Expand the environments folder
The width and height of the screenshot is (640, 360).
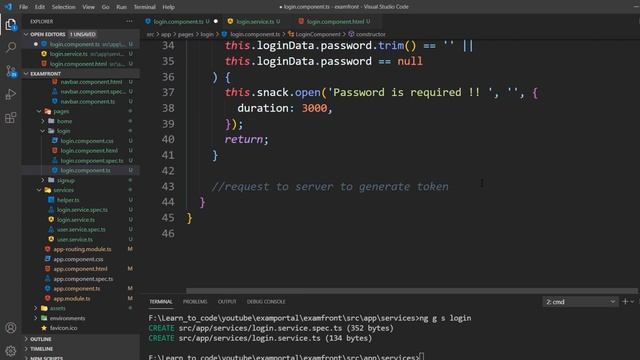tap(36, 318)
